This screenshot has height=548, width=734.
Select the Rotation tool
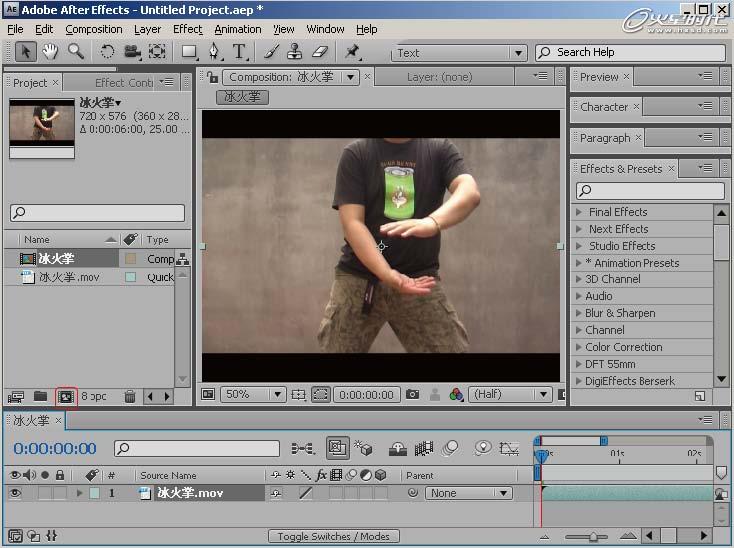pyautogui.click(x=107, y=51)
